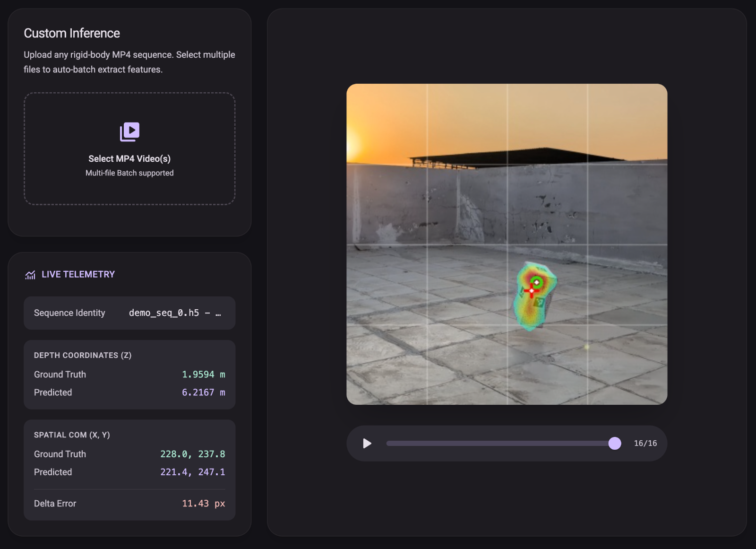This screenshot has height=549, width=756.
Task: Click the Spatial COM predicted coordinates
Action: point(193,472)
